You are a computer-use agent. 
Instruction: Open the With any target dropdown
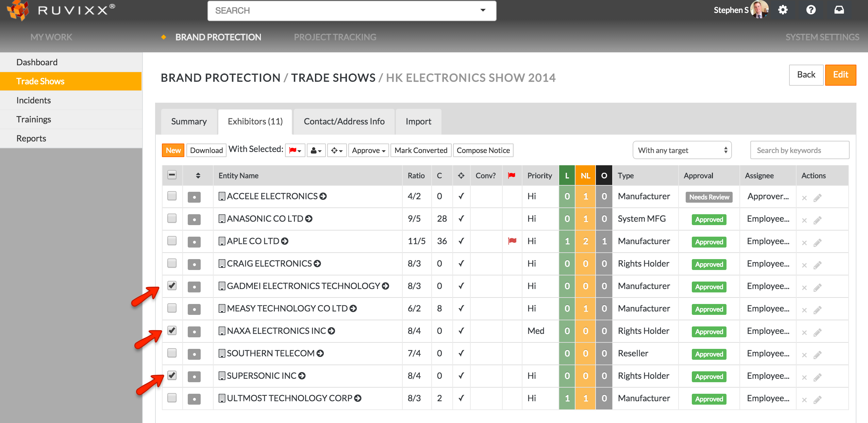pyautogui.click(x=682, y=150)
